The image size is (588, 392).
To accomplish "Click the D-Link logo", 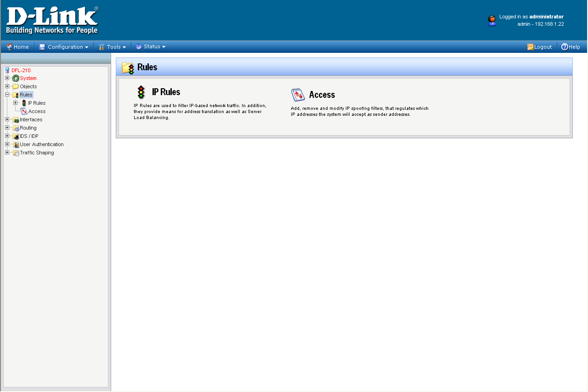I will (52, 21).
